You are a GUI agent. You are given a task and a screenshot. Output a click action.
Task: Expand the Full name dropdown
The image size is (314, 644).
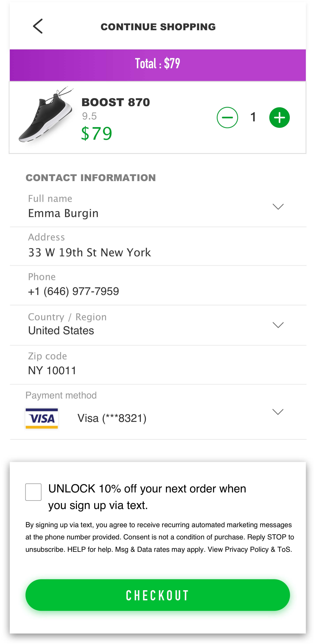pos(278,207)
